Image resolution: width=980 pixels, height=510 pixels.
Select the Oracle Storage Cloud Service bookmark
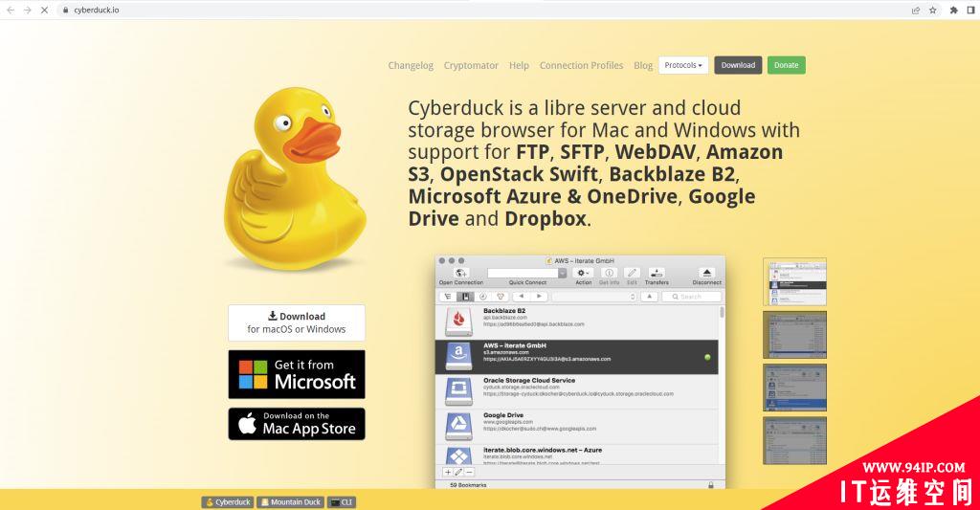tap(576, 392)
